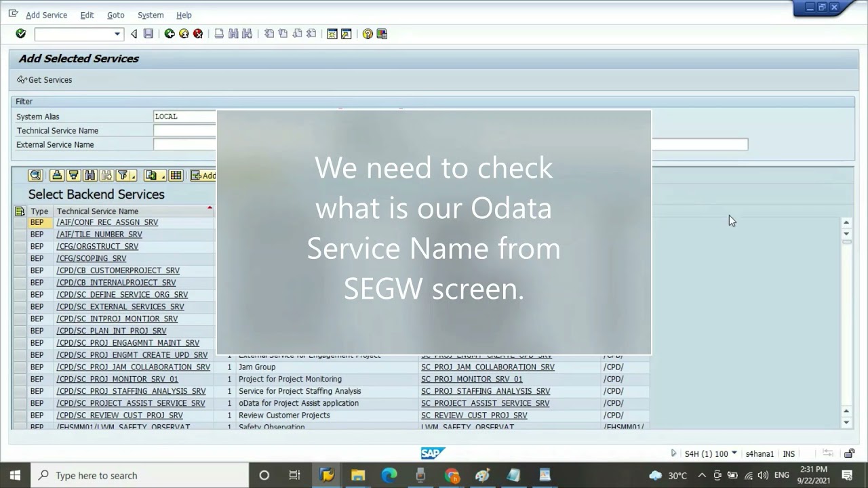Click the ALV Export icon

(151, 176)
